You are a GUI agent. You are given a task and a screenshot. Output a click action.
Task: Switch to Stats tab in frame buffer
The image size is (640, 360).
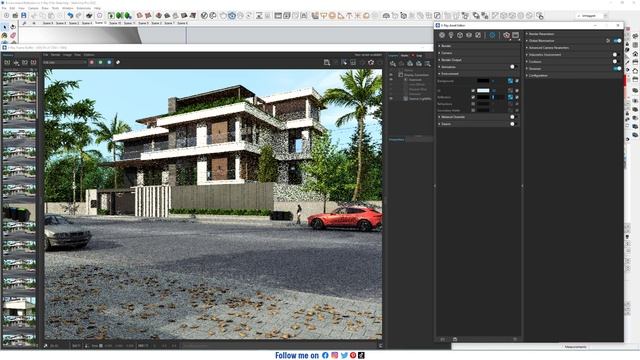[404, 56]
